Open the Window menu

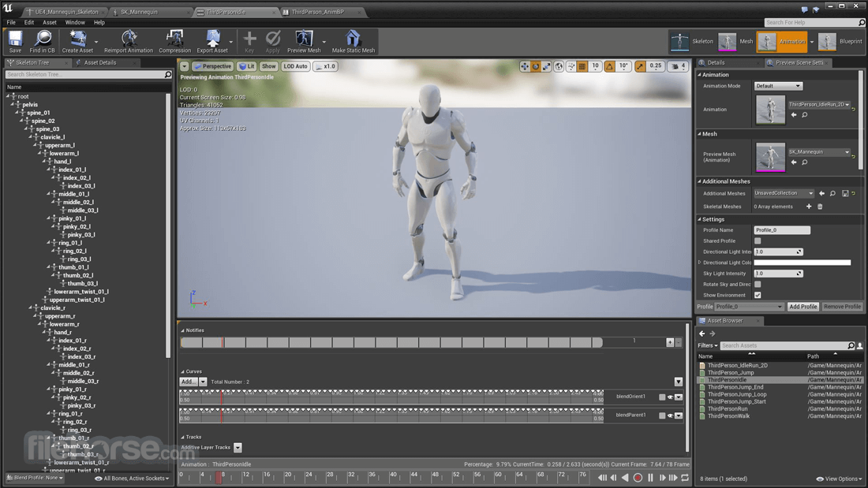pyautogui.click(x=75, y=22)
